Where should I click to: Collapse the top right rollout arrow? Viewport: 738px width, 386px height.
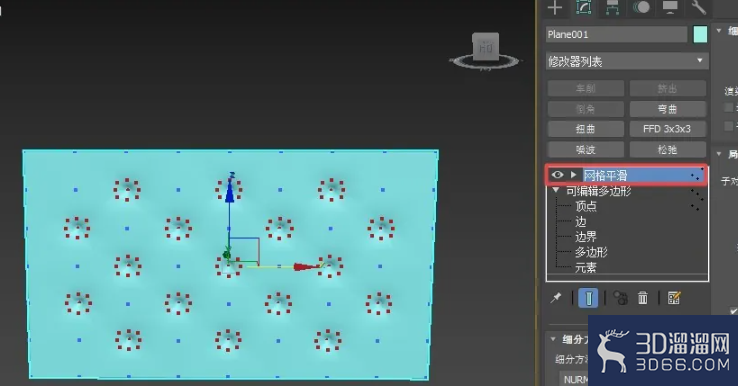pyautogui.click(x=719, y=31)
